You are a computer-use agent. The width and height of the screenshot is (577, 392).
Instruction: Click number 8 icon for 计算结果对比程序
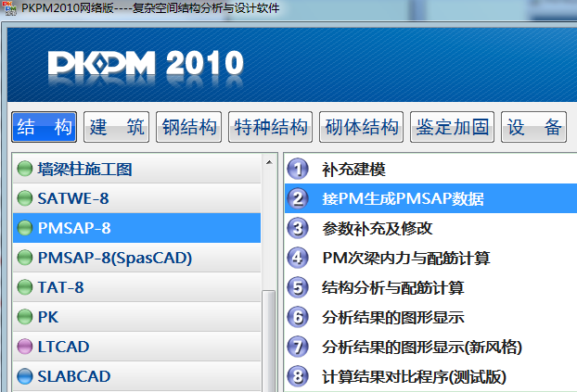tap(298, 376)
